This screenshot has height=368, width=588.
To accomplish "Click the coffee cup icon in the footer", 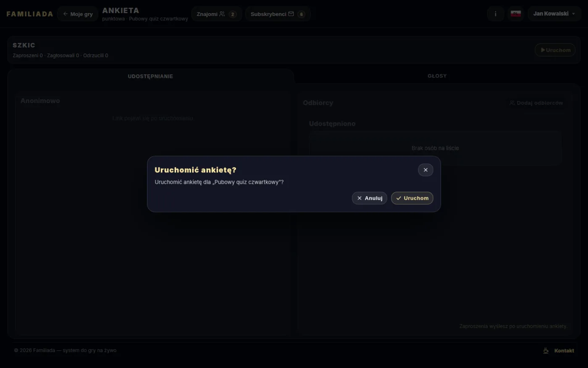I will click(x=546, y=351).
